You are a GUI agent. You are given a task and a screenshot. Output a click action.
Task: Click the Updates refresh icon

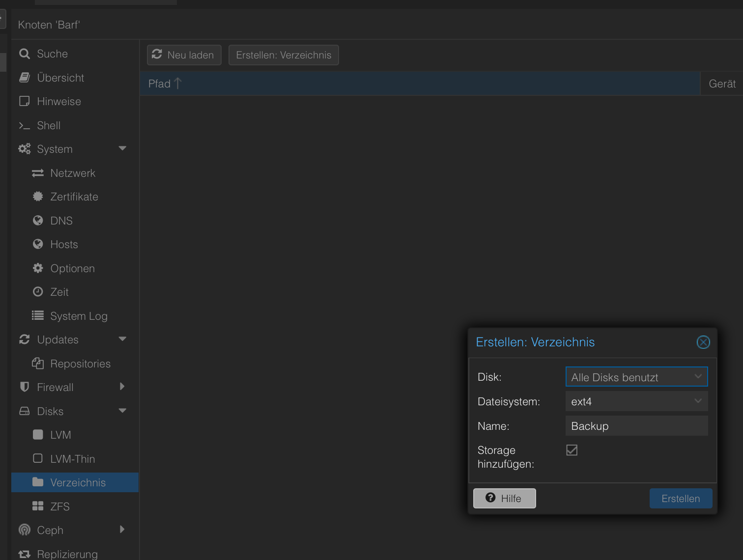click(x=25, y=339)
